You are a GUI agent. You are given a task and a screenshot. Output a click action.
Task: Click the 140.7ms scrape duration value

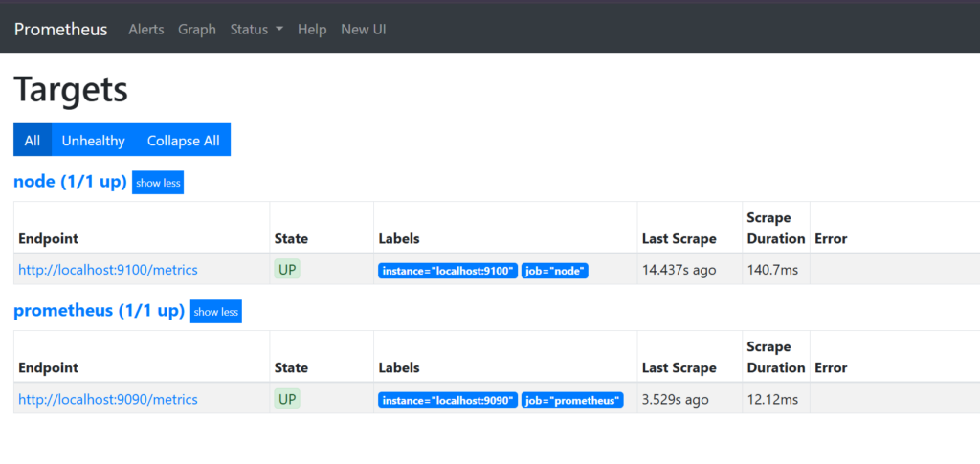[772, 270]
